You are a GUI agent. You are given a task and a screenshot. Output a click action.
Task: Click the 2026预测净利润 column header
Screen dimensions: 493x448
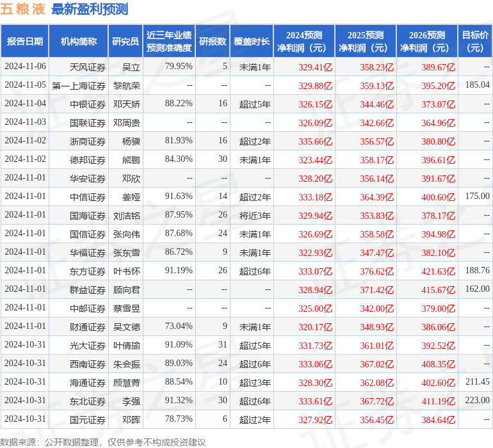pos(427,41)
